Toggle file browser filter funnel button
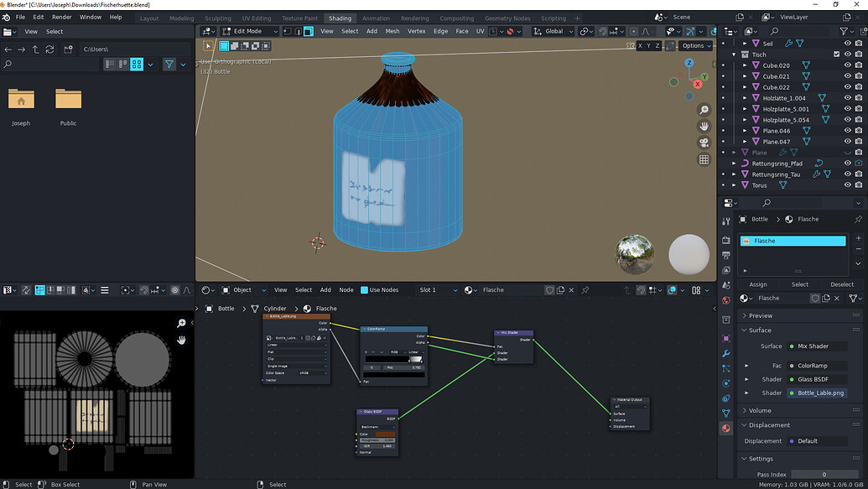The height and width of the screenshot is (489, 868). pyautogui.click(x=169, y=65)
